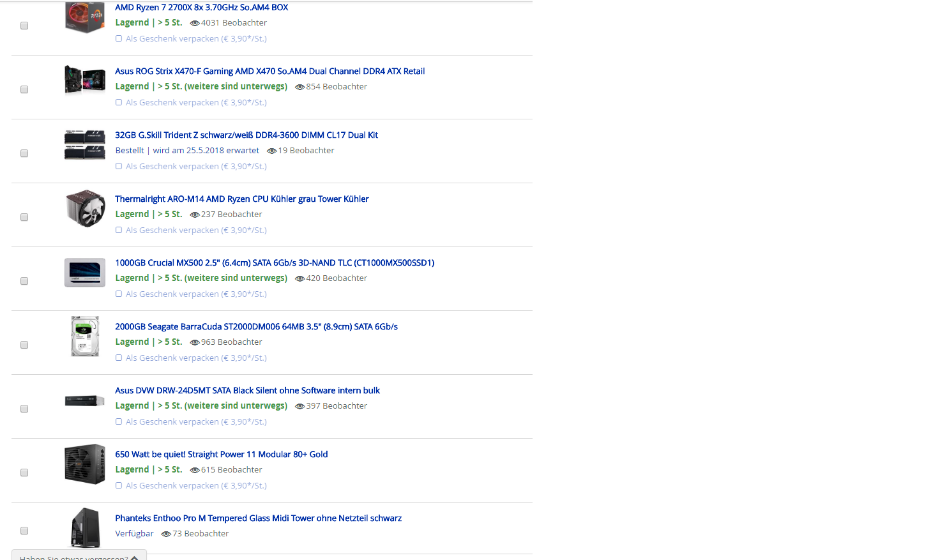Open 2000GB Seagate BarraCuda product link
Screen dimensions: 947x560
256,327
